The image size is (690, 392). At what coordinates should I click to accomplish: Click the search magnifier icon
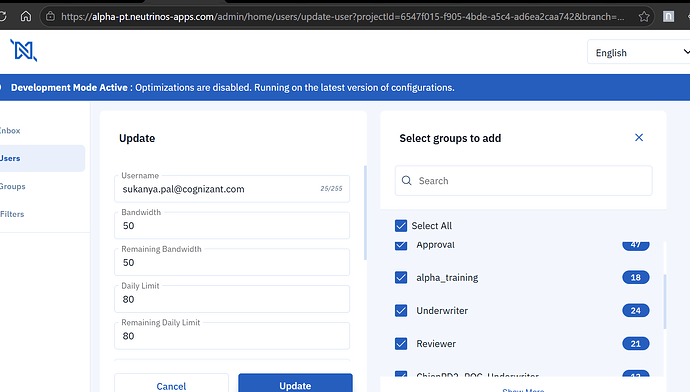[x=407, y=181]
